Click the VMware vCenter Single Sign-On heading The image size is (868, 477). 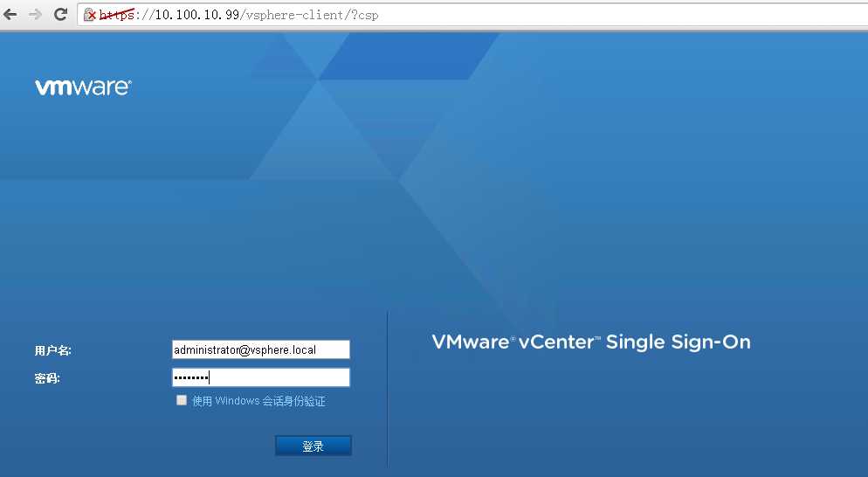click(x=591, y=342)
